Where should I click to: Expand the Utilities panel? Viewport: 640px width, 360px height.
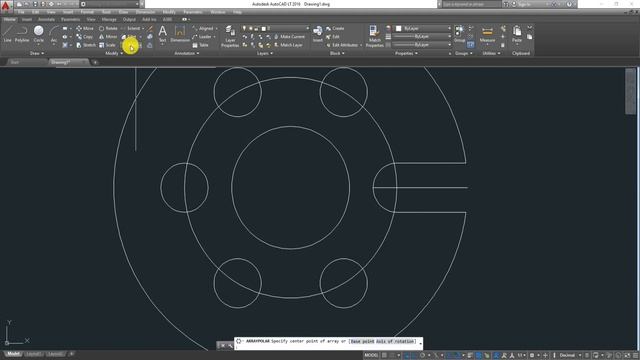click(491, 53)
